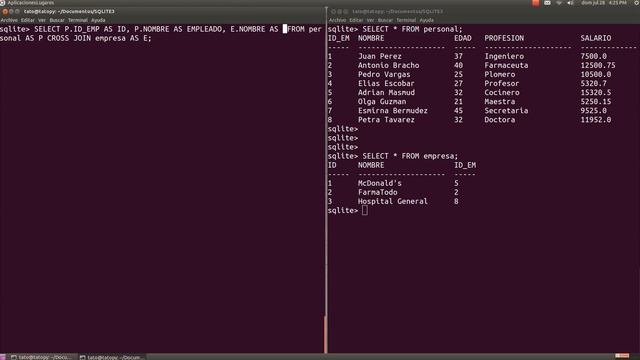
Task: Minimize the left terminal window
Action: point(11,11)
